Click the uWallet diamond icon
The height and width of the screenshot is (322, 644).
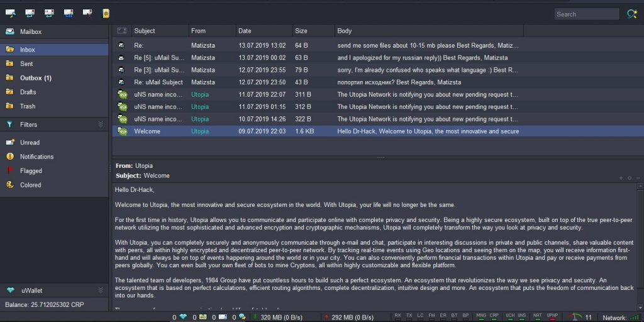coord(11,291)
